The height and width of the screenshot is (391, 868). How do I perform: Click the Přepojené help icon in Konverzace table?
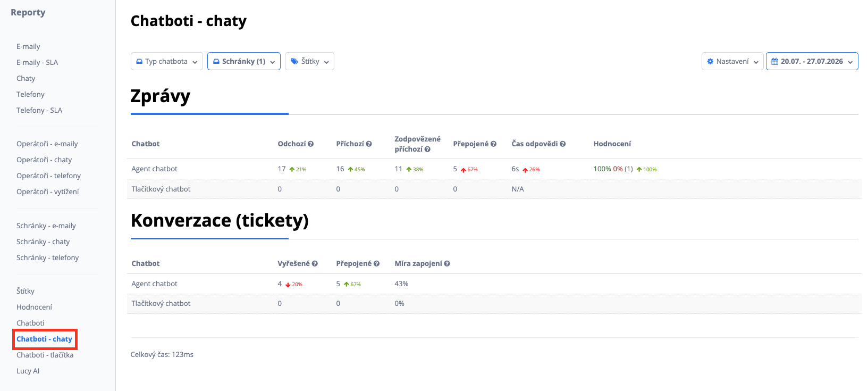pyautogui.click(x=376, y=263)
